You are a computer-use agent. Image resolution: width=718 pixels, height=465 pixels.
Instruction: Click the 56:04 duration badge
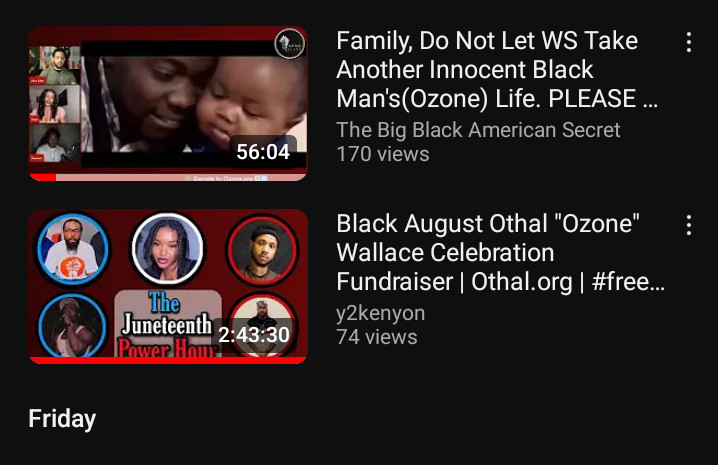pos(263,152)
